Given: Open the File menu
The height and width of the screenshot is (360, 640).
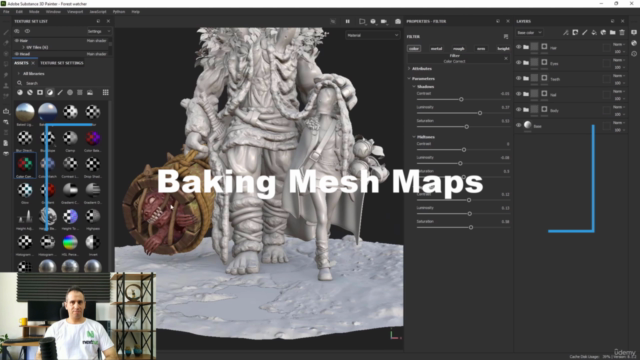Looking at the screenshot, I should [x=6, y=12].
